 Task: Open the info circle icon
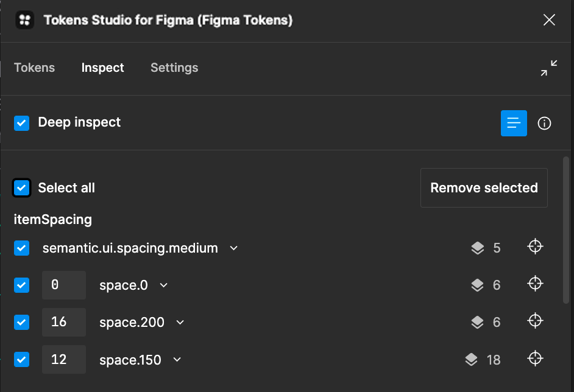coord(544,123)
